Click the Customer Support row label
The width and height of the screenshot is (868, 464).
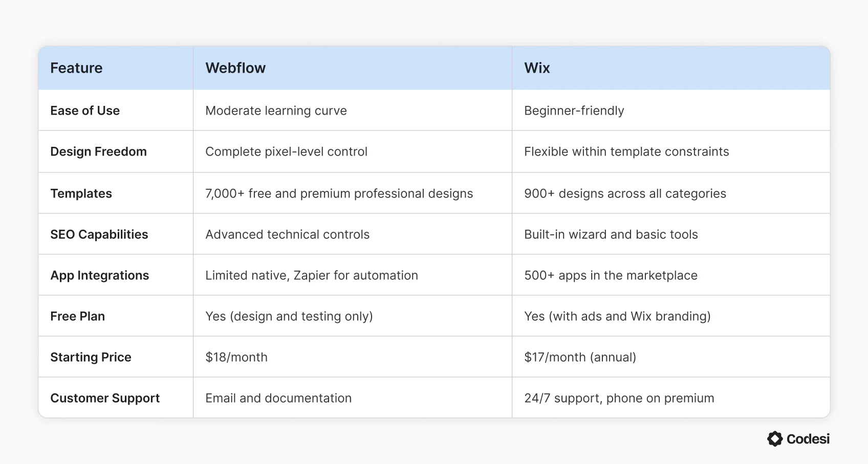point(105,398)
